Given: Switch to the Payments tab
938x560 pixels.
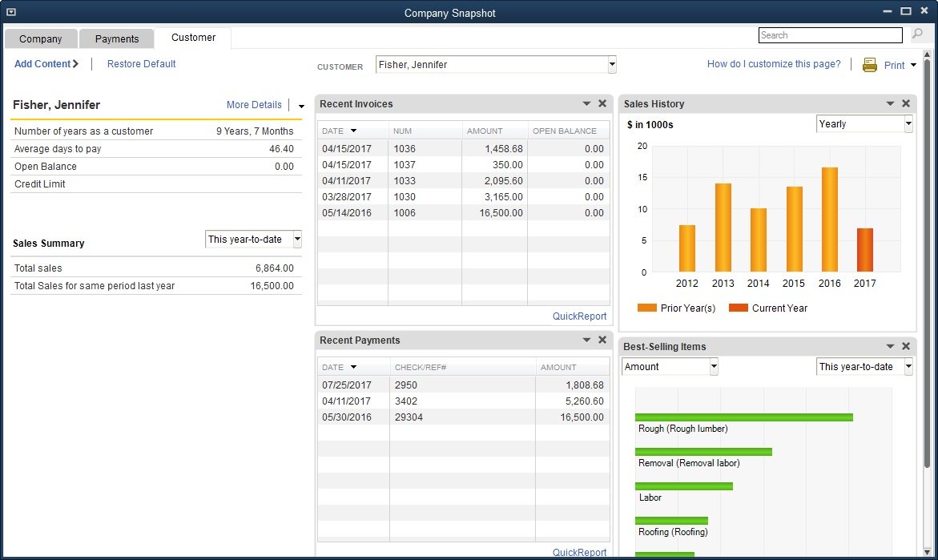Looking at the screenshot, I should tap(117, 38).
